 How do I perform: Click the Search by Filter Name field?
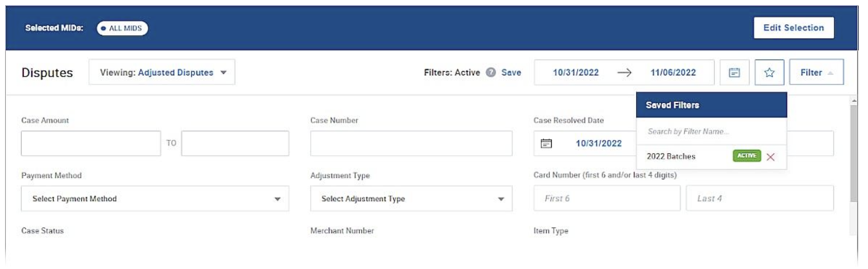(x=710, y=132)
